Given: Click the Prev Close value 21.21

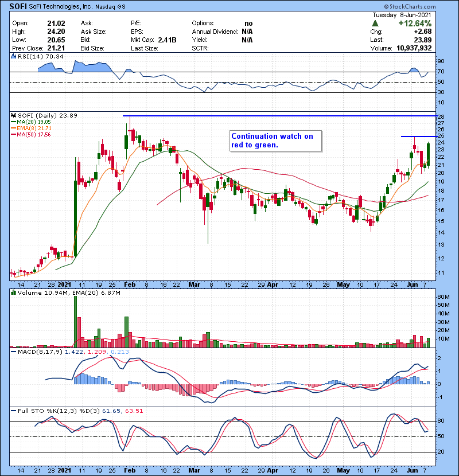Looking at the screenshot, I should (x=56, y=48).
